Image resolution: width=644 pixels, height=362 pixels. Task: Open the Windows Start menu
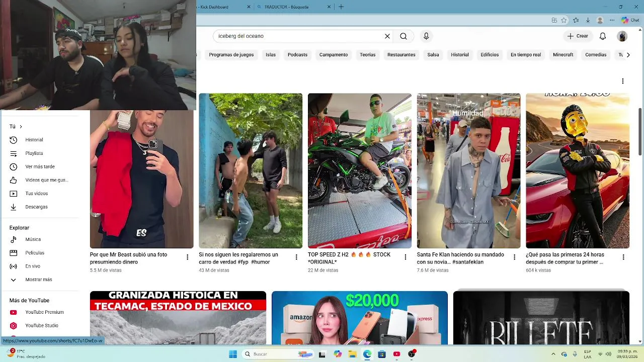[233, 354]
